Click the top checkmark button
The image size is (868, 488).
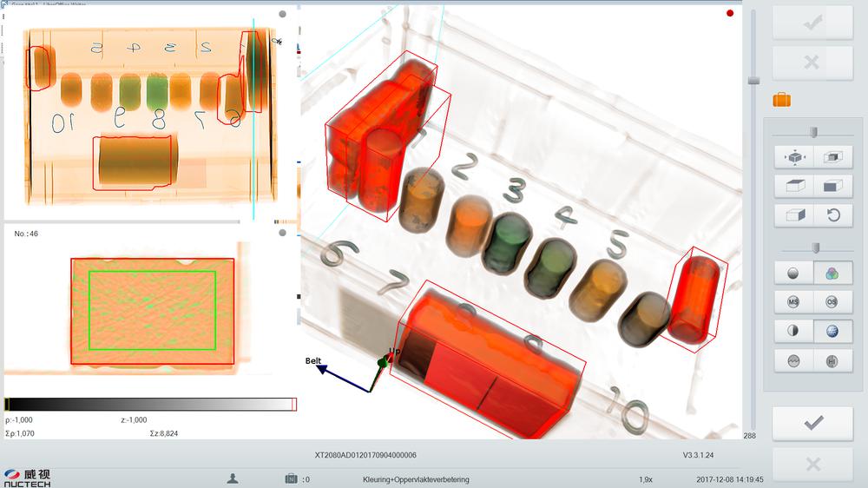pos(812,23)
